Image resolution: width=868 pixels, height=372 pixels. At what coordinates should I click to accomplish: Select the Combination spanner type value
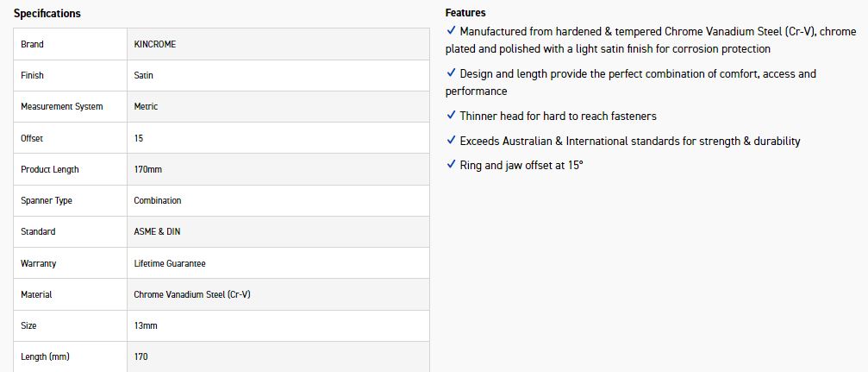tap(158, 200)
